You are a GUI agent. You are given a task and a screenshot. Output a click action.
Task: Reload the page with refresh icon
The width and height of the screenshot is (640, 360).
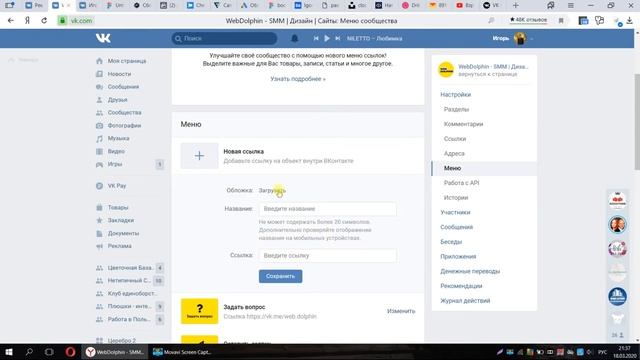(44, 20)
